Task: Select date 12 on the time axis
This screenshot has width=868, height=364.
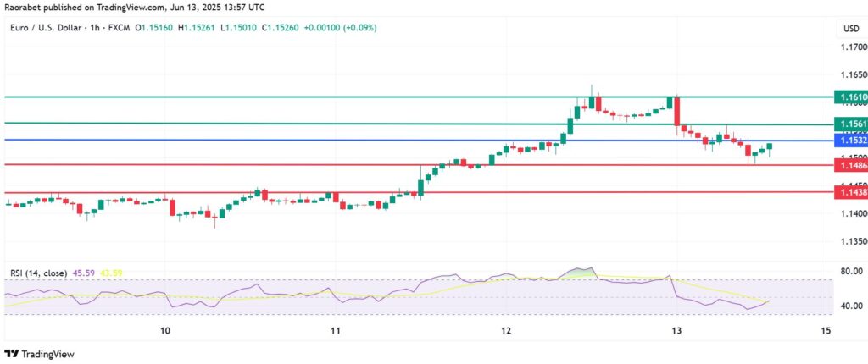Action: pyautogui.click(x=505, y=329)
